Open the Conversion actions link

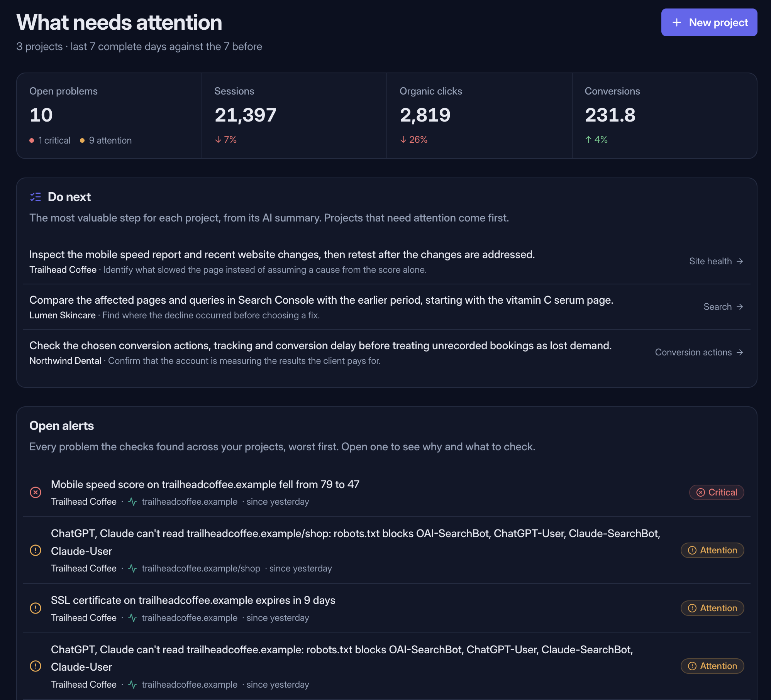tap(699, 352)
